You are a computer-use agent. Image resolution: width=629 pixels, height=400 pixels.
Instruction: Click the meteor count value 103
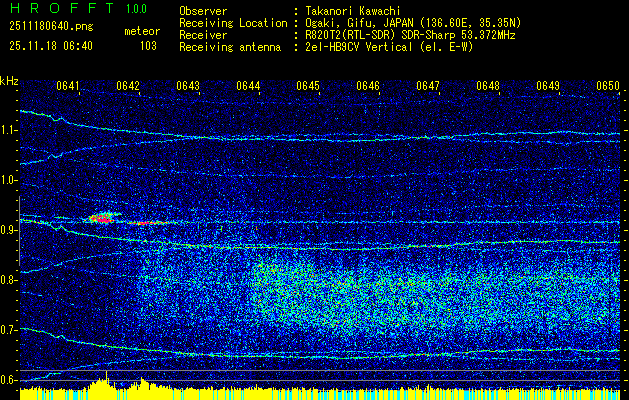(x=148, y=45)
